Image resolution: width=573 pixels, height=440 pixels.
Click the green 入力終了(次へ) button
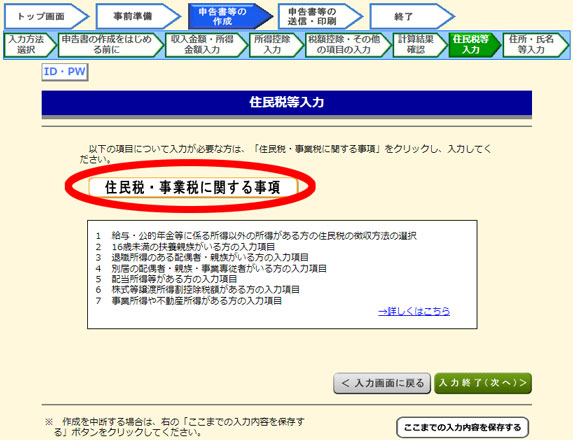[483, 383]
